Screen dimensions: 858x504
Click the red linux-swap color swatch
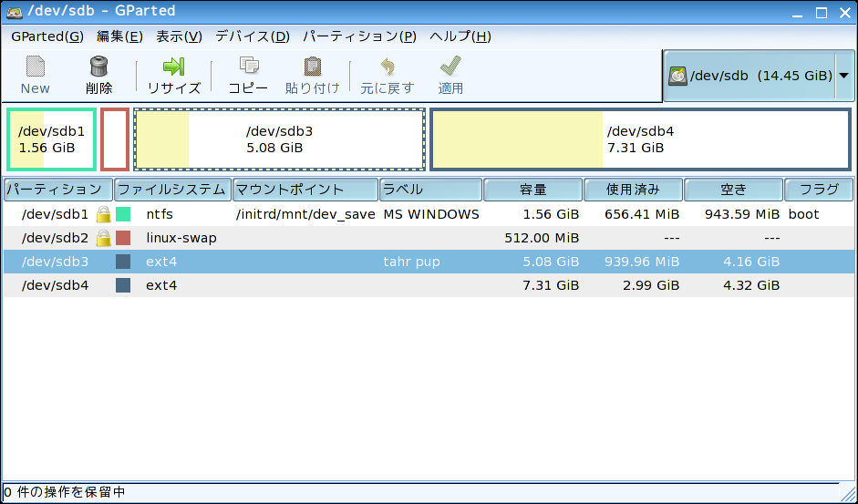click(123, 238)
